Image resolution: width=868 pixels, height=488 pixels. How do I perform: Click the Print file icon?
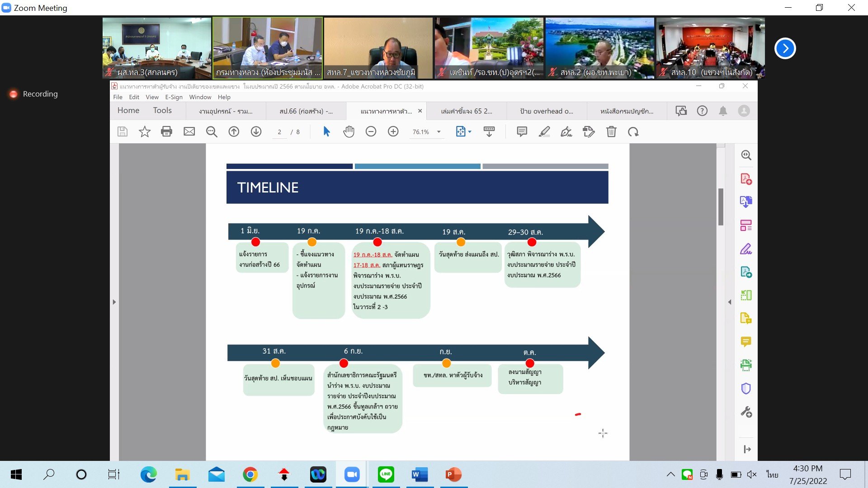click(166, 131)
